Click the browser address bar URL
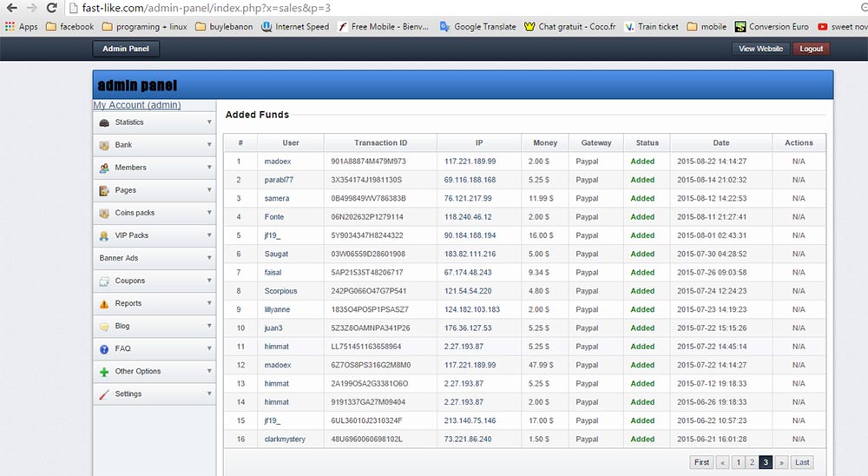This screenshot has width=868, height=476. coord(206,8)
